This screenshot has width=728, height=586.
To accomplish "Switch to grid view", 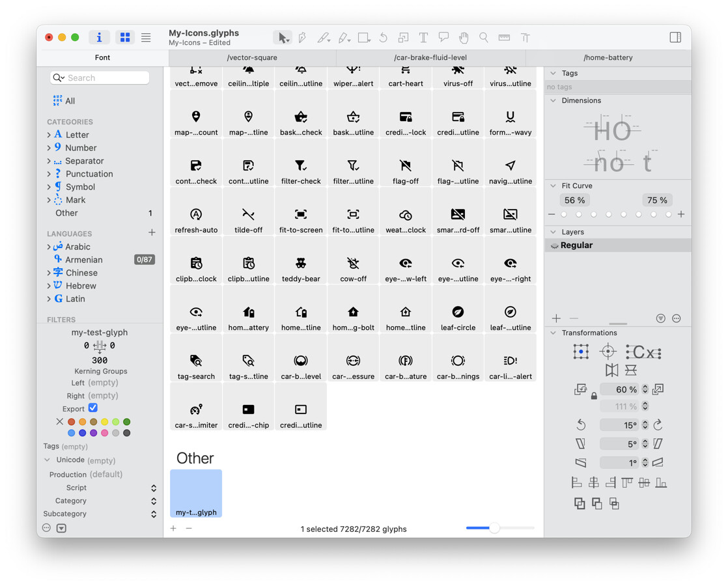I will (x=125, y=38).
